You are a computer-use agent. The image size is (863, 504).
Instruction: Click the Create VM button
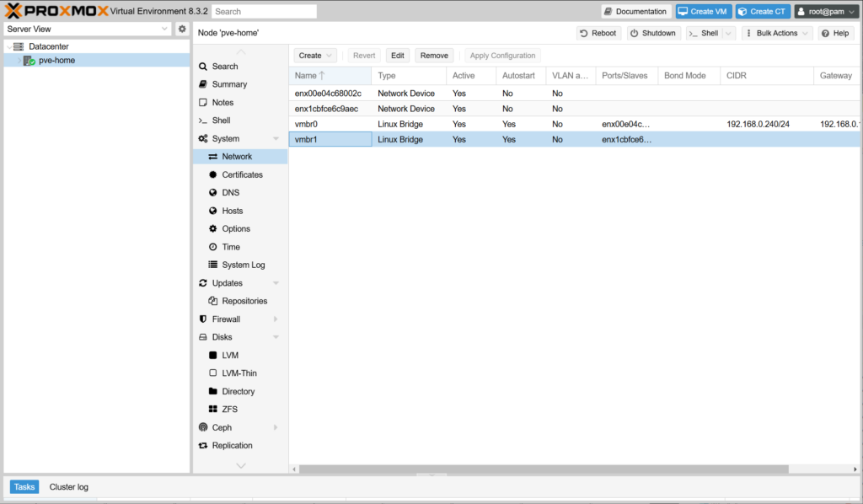click(x=703, y=12)
